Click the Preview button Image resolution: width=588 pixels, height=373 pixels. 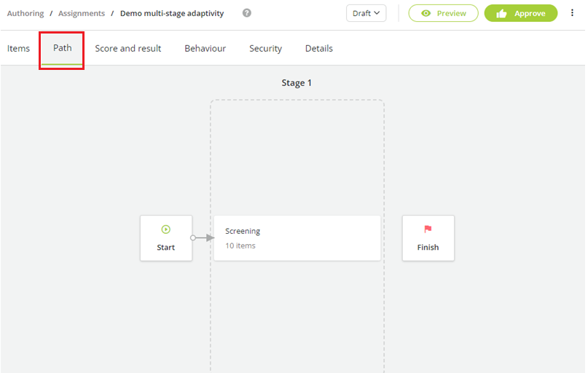[443, 13]
